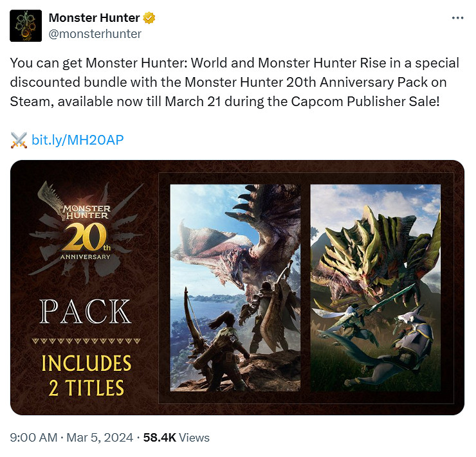Image resolution: width=476 pixels, height=457 pixels.
Task: Open the three-dot more options menu
Action: pyautogui.click(x=457, y=18)
